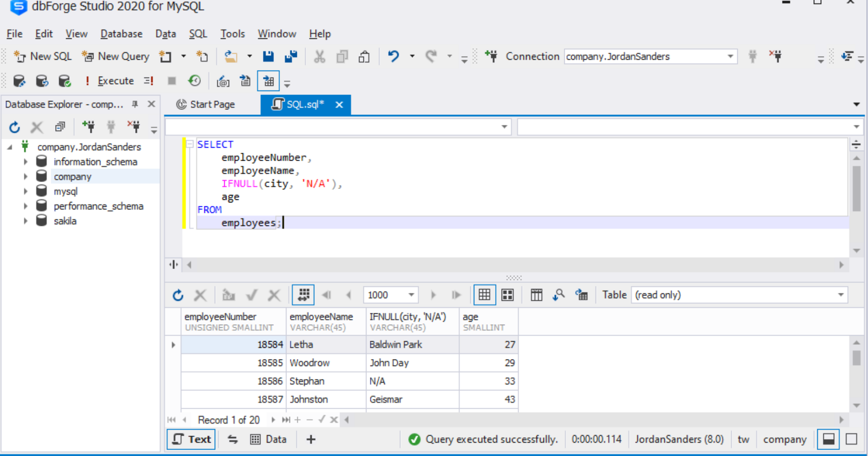Click the employeeName column header

coord(326,322)
